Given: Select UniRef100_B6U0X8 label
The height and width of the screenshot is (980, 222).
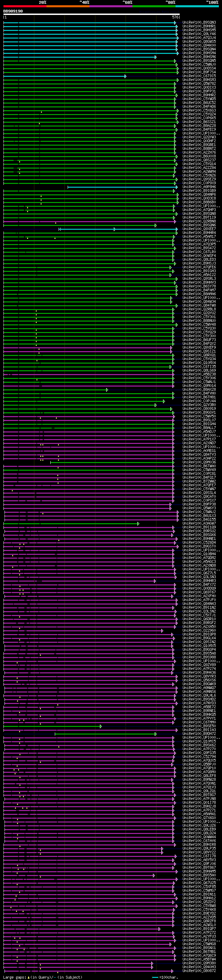Looking at the screenshot, I should point(199,156).
